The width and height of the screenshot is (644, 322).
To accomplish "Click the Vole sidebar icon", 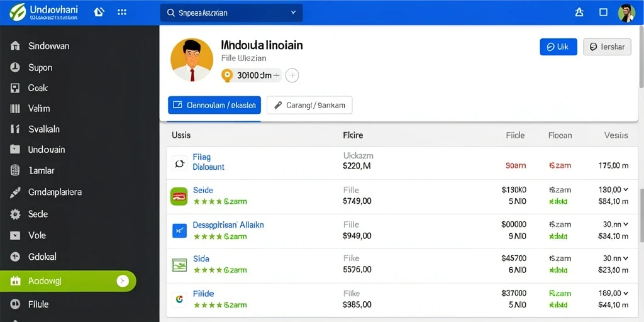I will (15, 235).
